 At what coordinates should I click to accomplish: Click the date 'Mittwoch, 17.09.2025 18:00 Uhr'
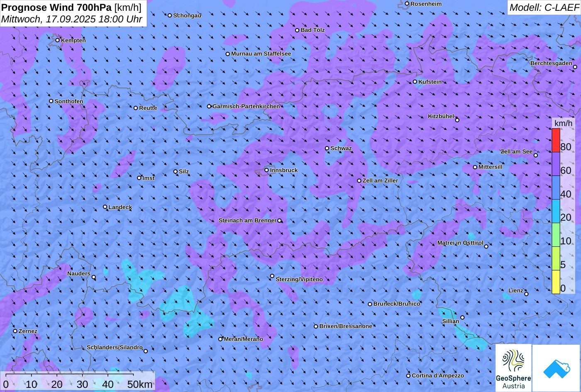(x=72, y=19)
